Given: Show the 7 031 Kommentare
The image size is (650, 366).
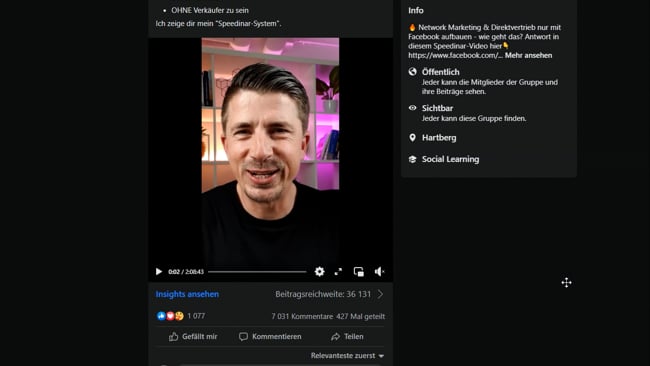Looking at the screenshot, I should [302, 316].
